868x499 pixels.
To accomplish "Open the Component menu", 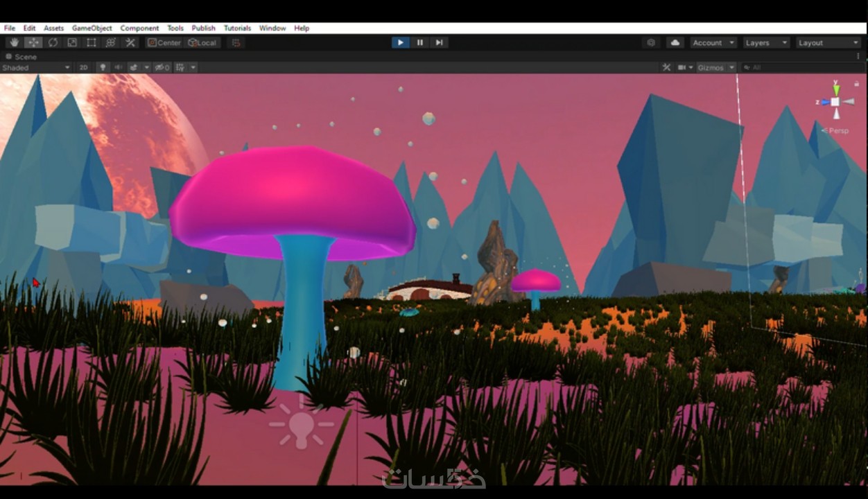I will pos(139,28).
